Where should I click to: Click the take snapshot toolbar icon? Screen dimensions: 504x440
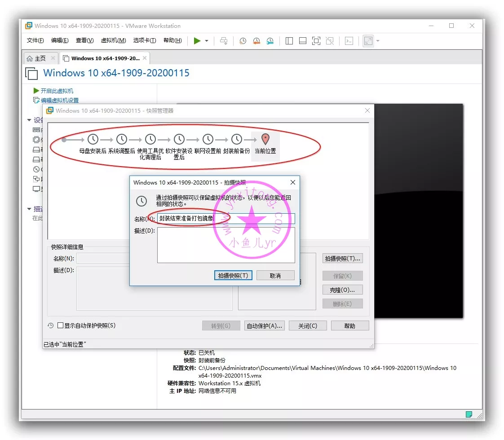tap(243, 41)
